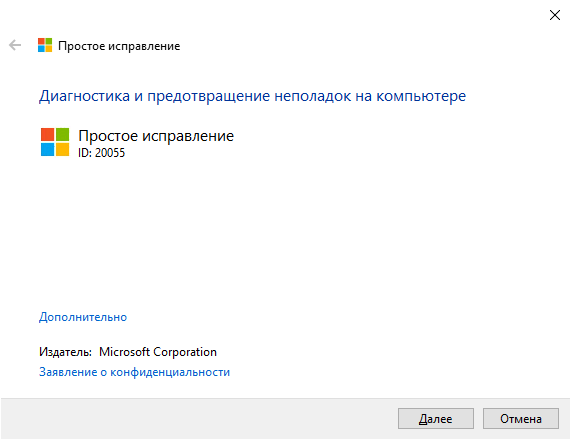
Task: Click the Microsoft Corporation publisher name
Action: (158, 352)
